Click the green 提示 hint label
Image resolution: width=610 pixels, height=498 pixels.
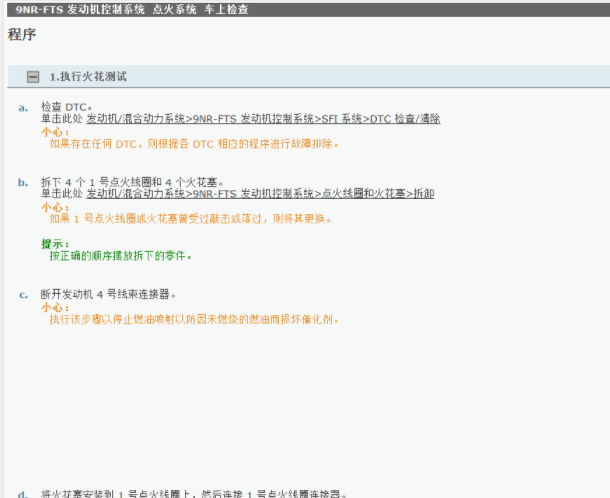pyautogui.click(x=55, y=243)
